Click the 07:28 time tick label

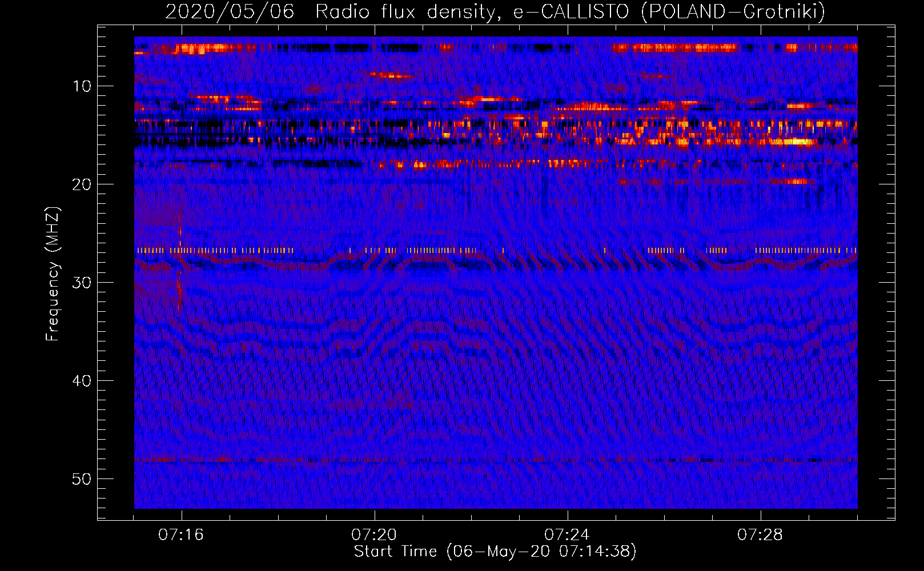(760, 534)
